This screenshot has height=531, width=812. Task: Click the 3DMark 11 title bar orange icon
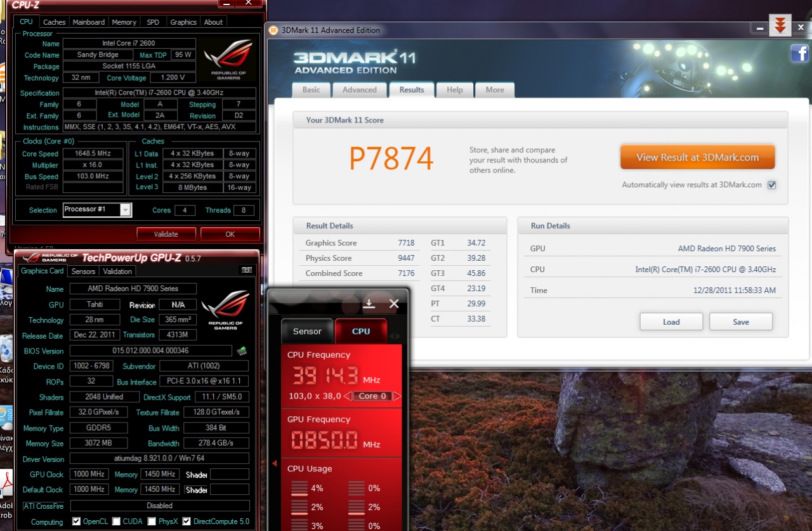[273, 30]
